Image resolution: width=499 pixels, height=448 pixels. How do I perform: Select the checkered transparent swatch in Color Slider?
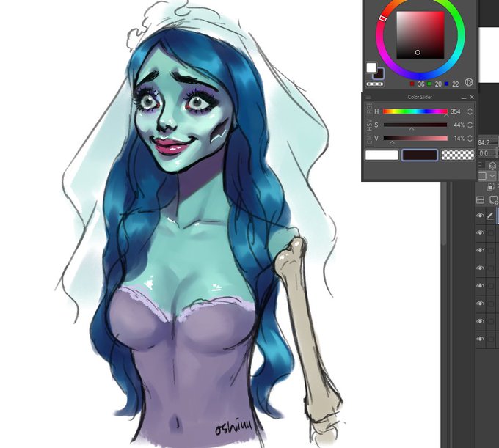(x=458, y=155)
